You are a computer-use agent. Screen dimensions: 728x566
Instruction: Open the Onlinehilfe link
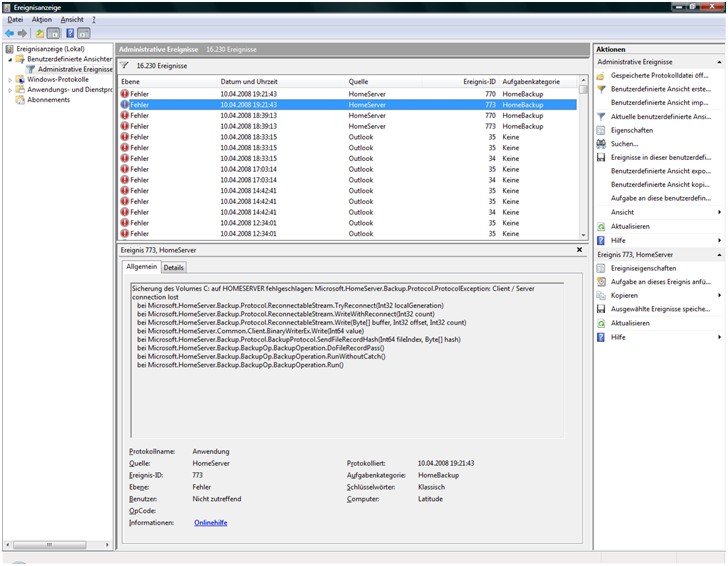(210, 523)
